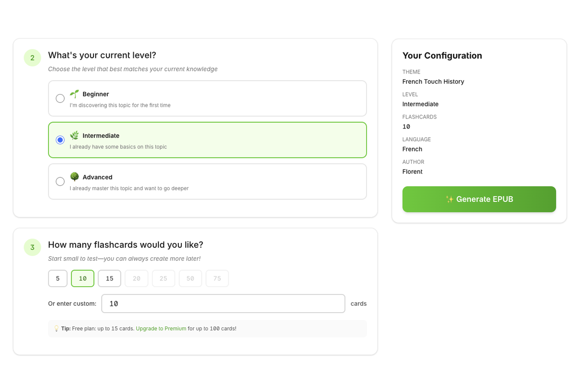Image resolution: width=588 pixels, height=392 pixels.
Task: Click the lightbulb icon in the tip box
Action: (x=56, y=328)
